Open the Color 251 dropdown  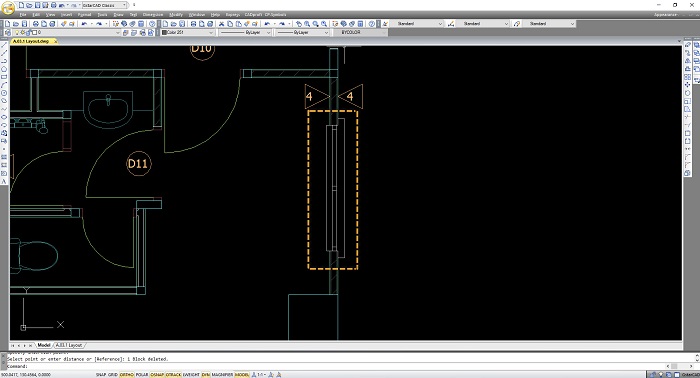pyautogui.click(x=211, y=33)
